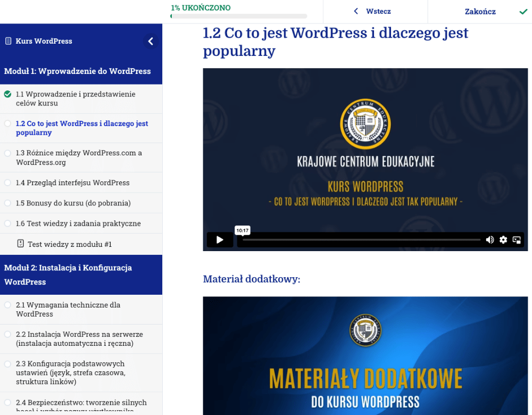Toggle completion circle for lesson 1.4
This screenshot has width=532, height=415.
point(7,182)
